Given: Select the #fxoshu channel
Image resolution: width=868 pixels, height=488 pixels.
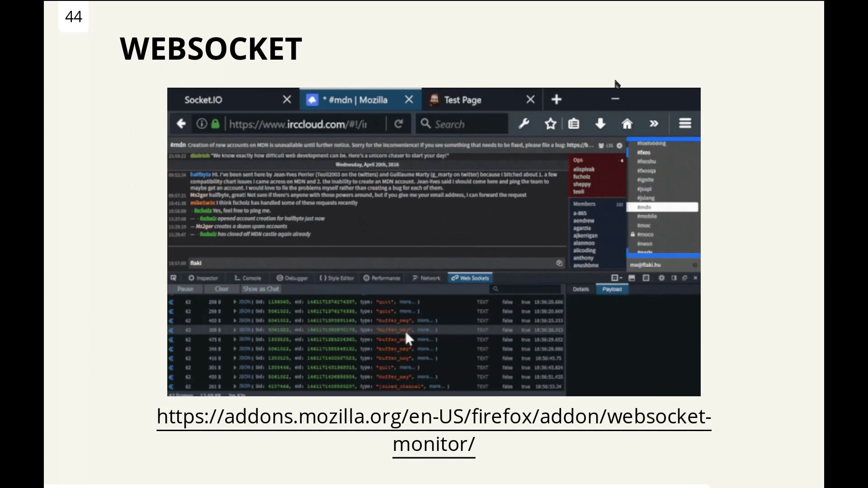Looking at the screenshot, I should tap(646, 161).
